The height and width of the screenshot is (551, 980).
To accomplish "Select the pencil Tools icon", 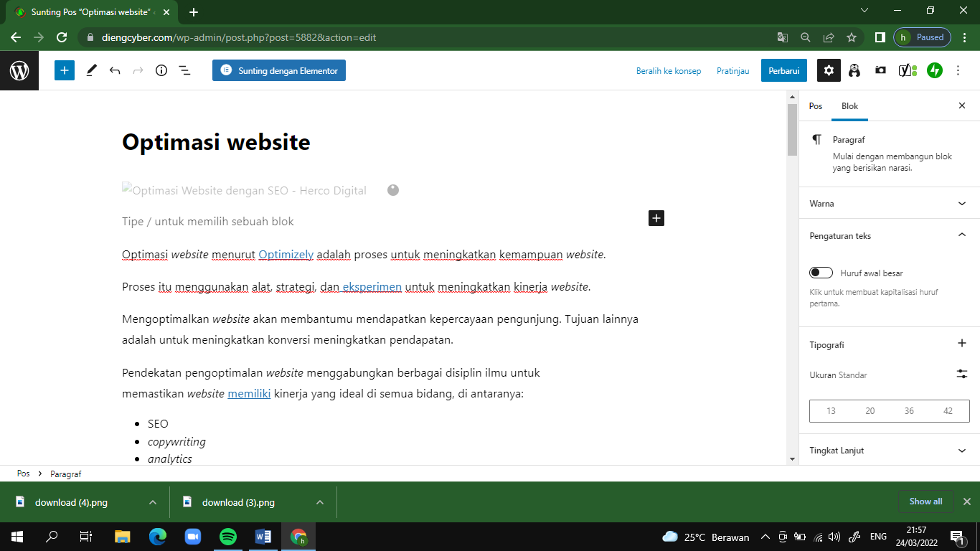I will (91, 70).
